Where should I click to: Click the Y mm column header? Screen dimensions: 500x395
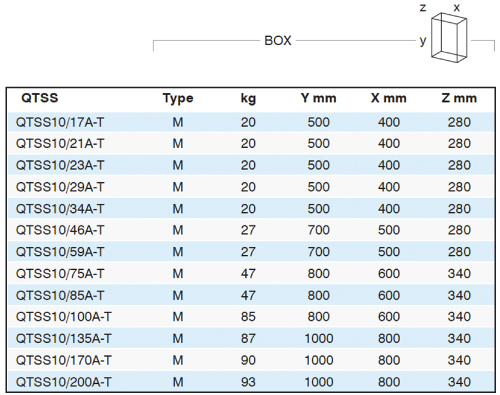coord(318,98)
